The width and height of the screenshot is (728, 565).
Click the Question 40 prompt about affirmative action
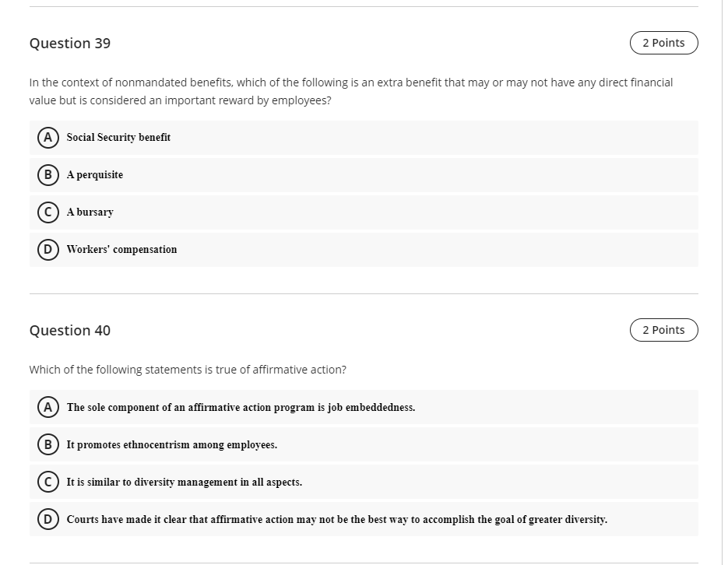coord(188,370)
